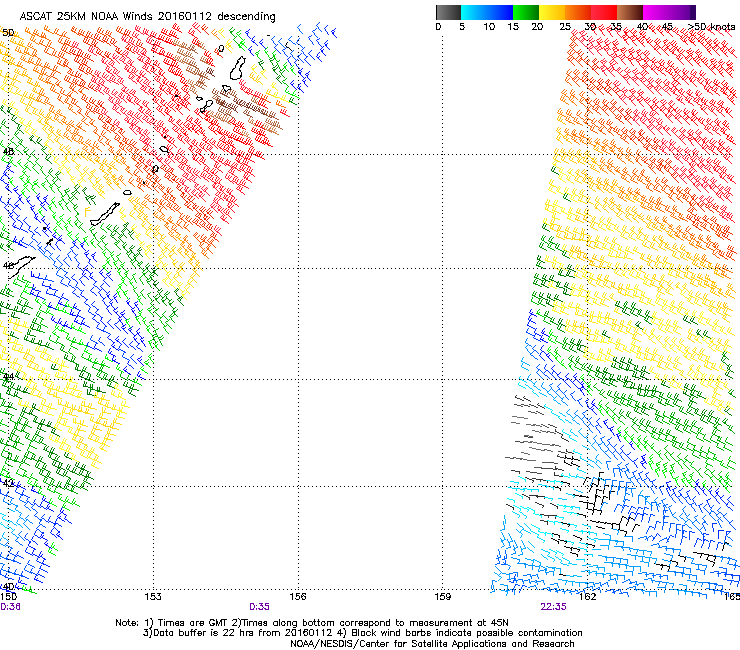Screen dimensions: 740x650
Task: Click the note line starting 'Note: 1) Times are GMT'
Action: (312, 623)
